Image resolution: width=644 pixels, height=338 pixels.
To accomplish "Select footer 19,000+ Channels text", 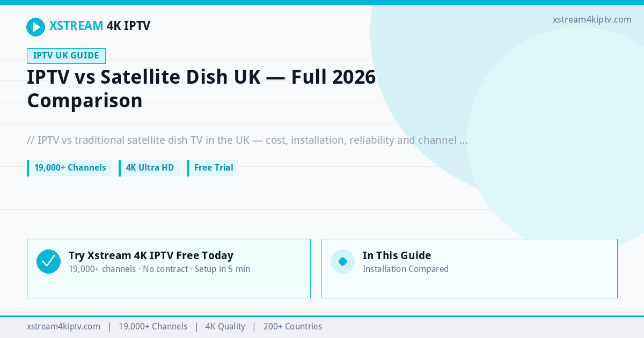I will click(x=153, y=326).
